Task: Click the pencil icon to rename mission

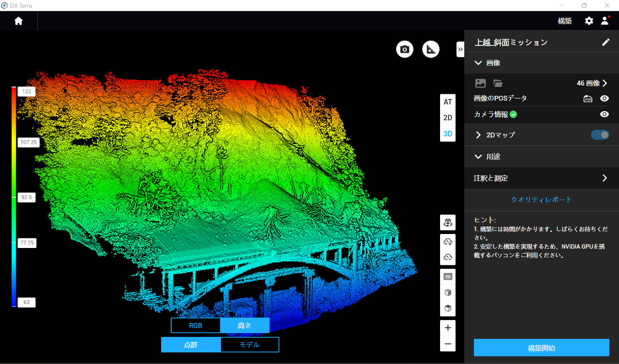Action: tap(605, 43)
